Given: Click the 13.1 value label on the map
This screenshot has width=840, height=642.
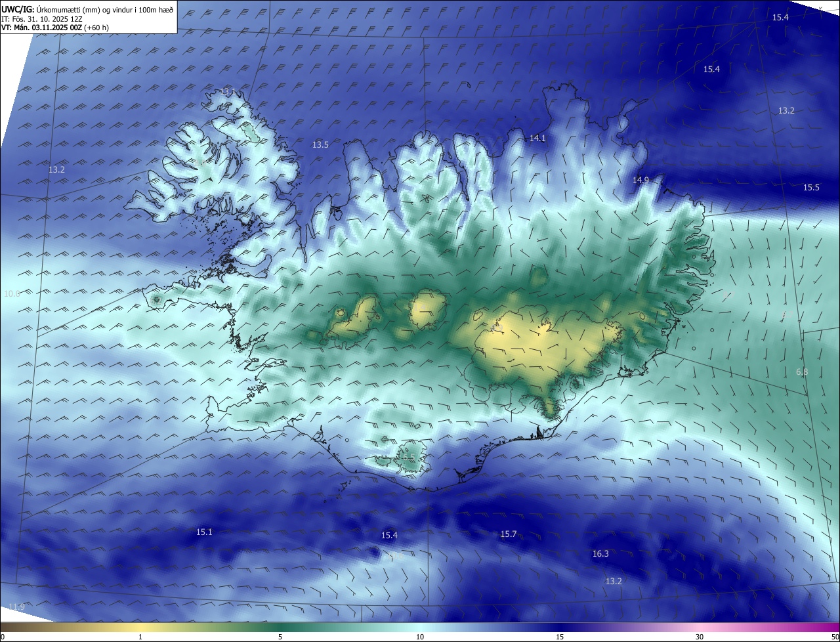Looking at the screenshot, I should 227,91.
